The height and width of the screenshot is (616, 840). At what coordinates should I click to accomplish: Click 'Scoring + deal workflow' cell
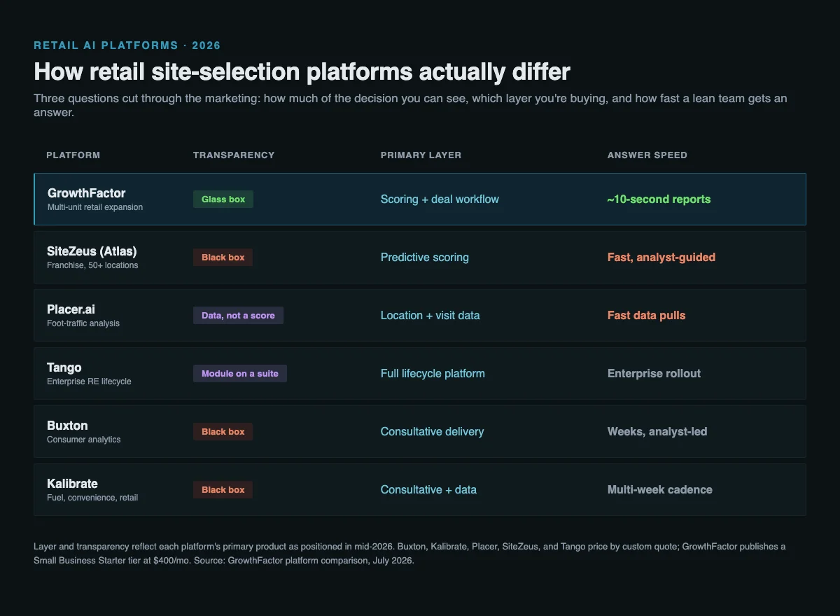tap(440, 199)
